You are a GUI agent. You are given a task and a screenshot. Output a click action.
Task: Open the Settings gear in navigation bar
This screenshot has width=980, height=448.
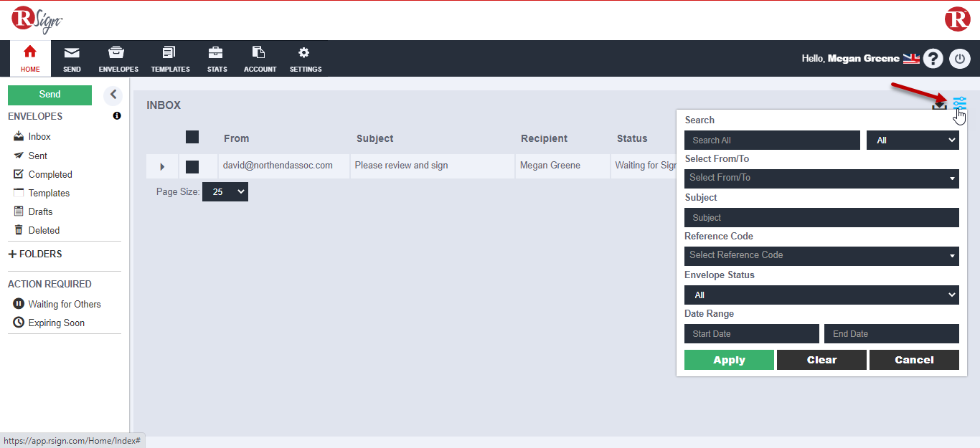point(305,59)
